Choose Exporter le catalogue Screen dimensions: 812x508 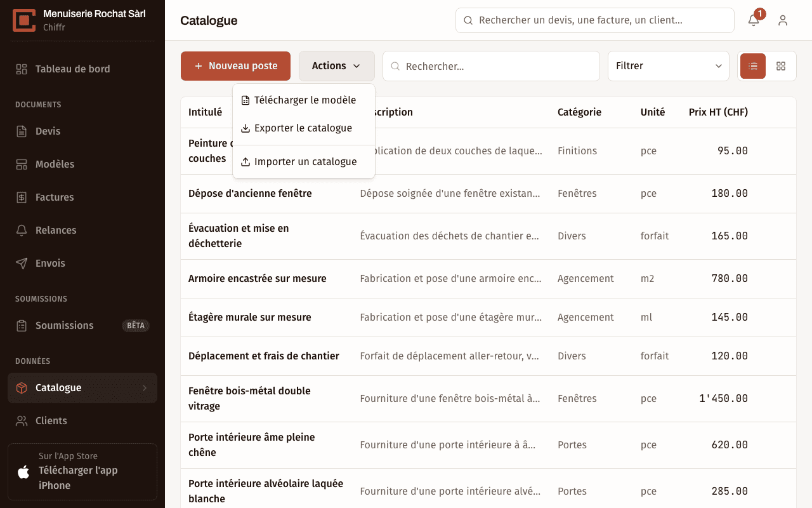coord(304,128)
